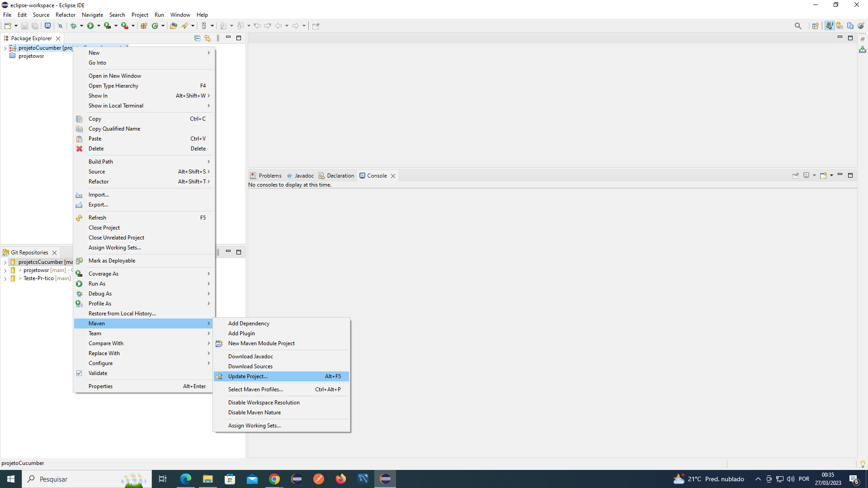Open the Navigate menu
The width and height of the screenshot is (868, 488).
tap(92, 14)
